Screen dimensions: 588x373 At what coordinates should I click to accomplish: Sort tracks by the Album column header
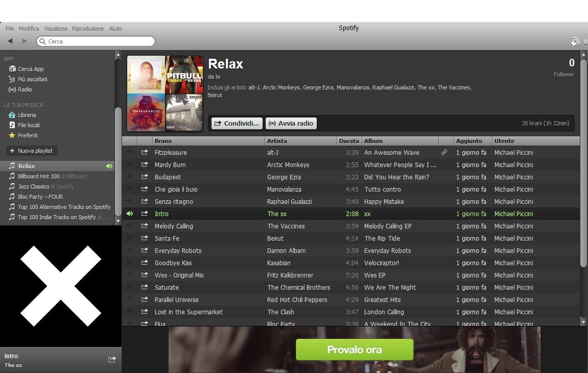click(400, 141)
